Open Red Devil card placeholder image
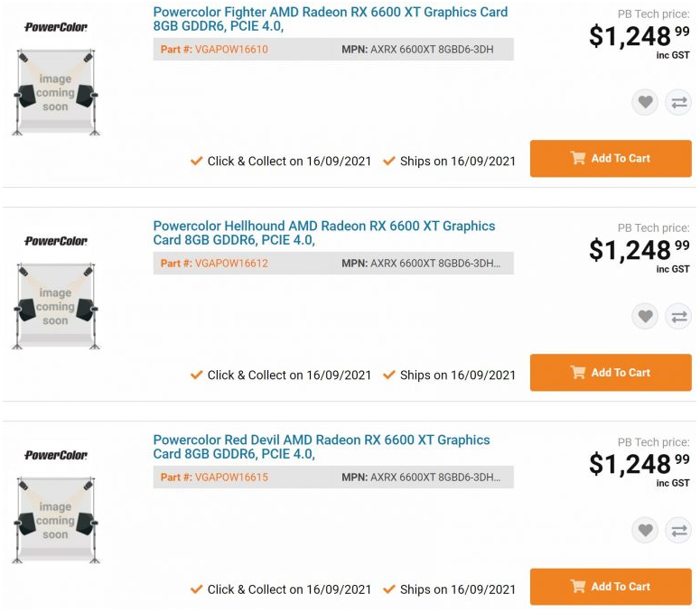 (55, 521)
